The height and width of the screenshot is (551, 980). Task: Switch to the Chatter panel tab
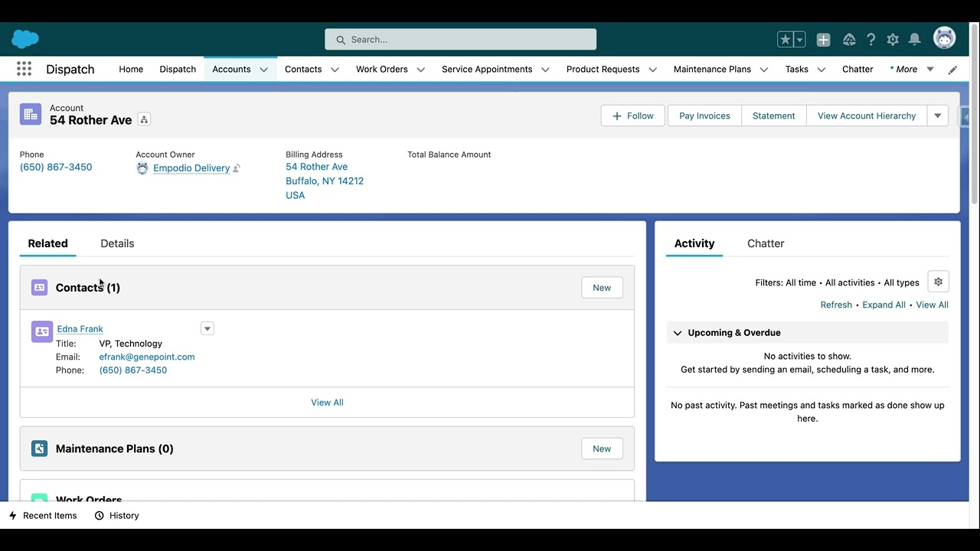(x=766, y=243)
